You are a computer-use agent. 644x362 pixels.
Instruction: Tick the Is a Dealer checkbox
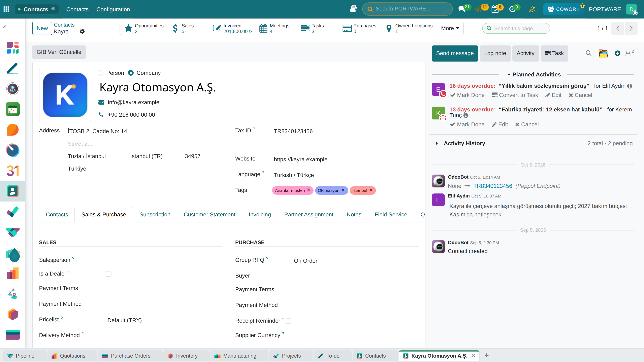point(108,274)
